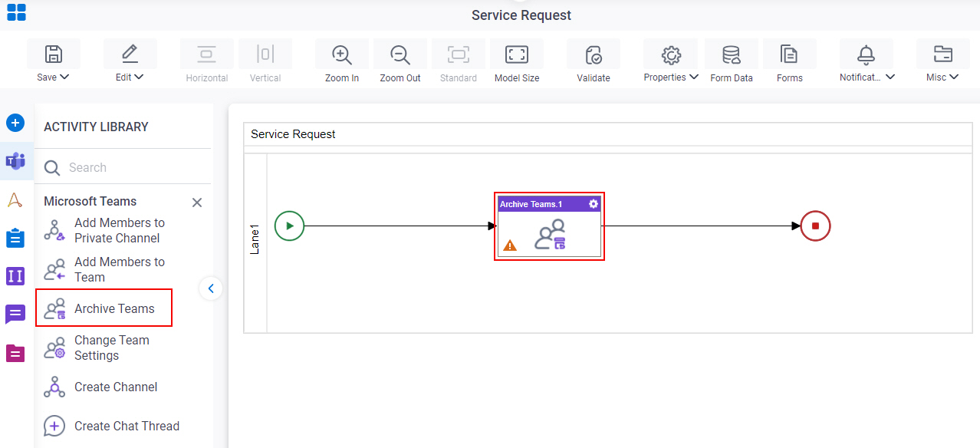
Task: Click the activity library Search field
Action: click(x=123, y=167)
